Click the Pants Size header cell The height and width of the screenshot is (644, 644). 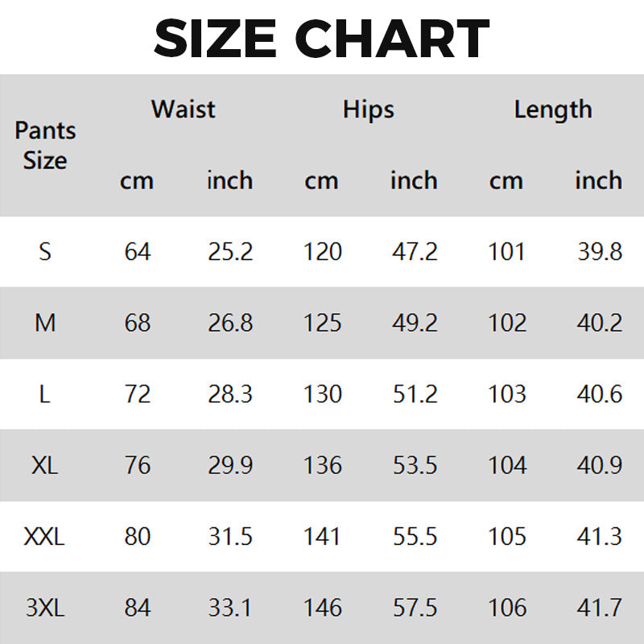point(45,145)
